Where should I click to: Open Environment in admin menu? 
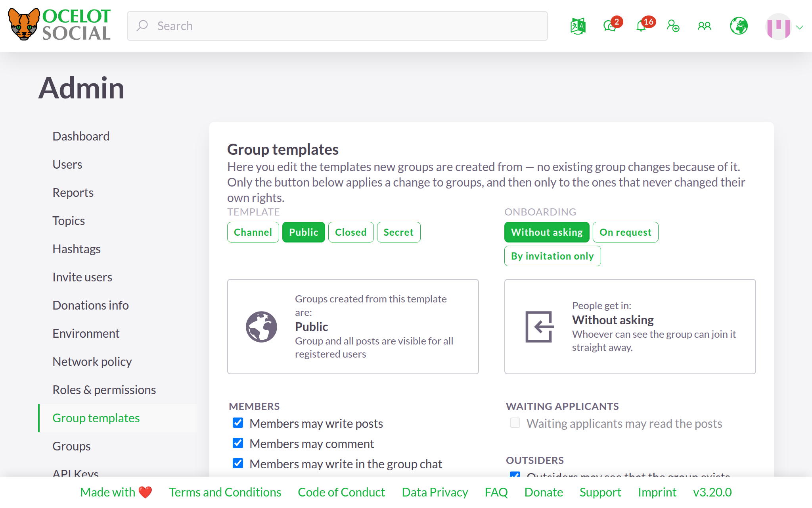pos(117,334)
